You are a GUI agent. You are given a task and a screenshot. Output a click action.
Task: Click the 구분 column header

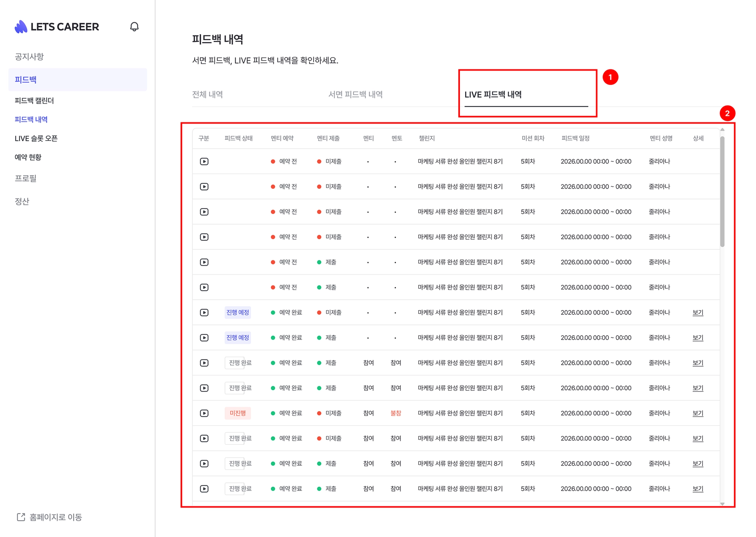click(x=204, y=138)
